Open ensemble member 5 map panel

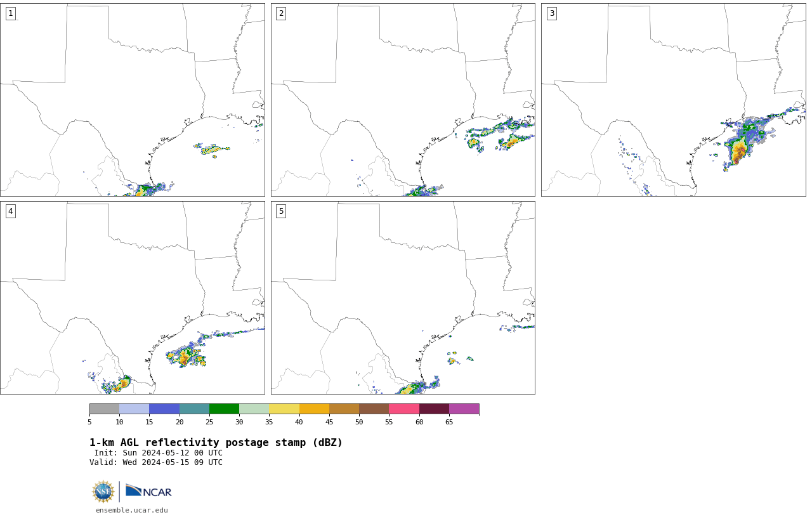[x=403, y=298]
